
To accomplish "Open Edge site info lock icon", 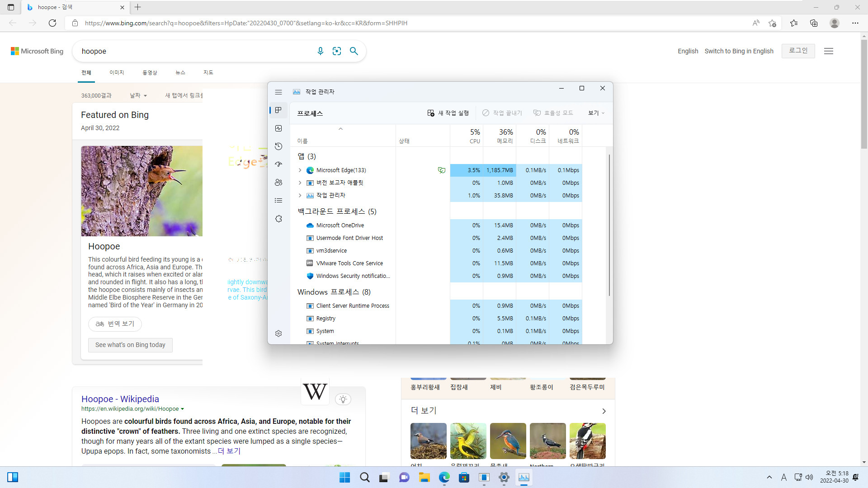I will coord(75,23).
